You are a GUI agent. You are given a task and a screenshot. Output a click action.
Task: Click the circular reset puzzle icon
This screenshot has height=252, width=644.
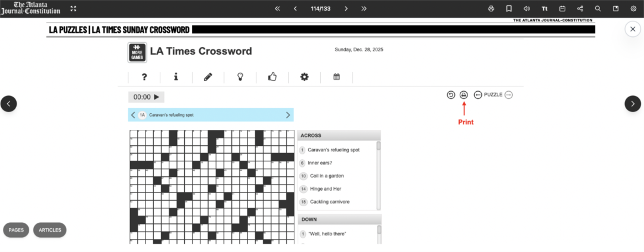pos(451,95)
